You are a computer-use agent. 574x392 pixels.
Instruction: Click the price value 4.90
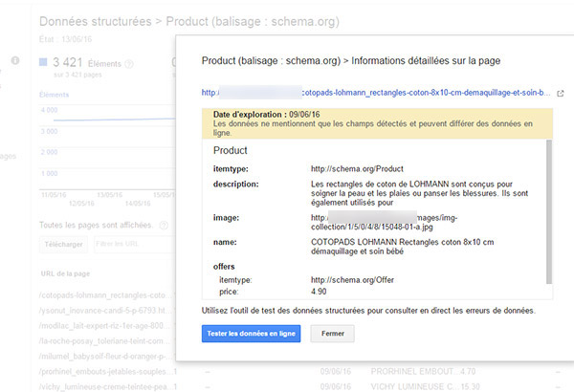pos(319,292)
